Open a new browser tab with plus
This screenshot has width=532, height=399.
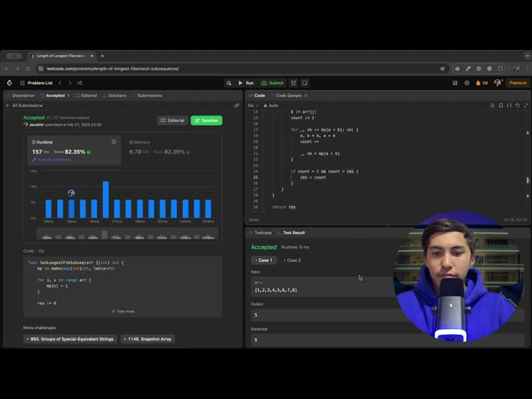[102, 56]
